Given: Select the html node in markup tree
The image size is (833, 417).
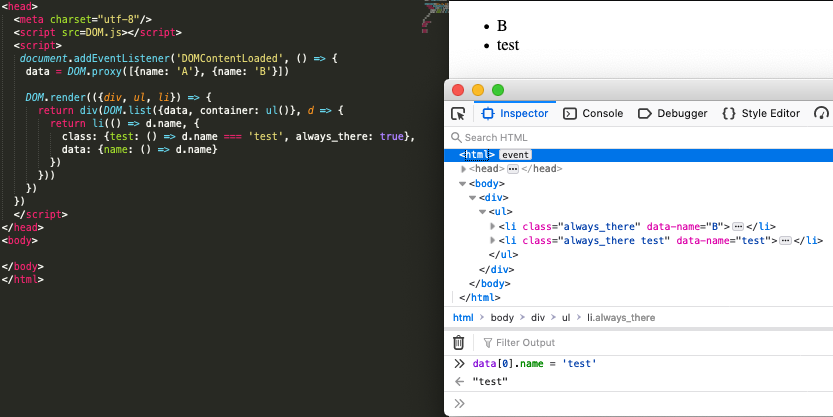Looking at the screenshot, I should point(477,155).
